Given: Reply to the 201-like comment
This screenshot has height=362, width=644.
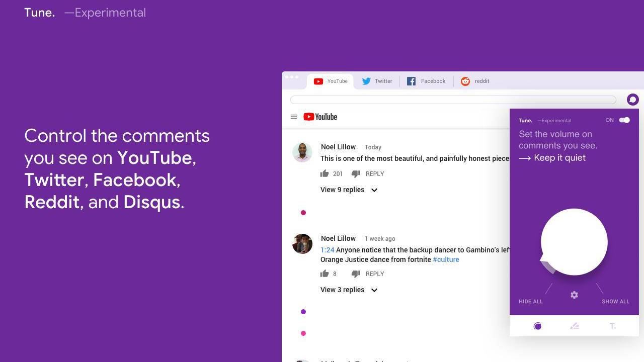Looking at the screenshot, I should coord(375,174).
